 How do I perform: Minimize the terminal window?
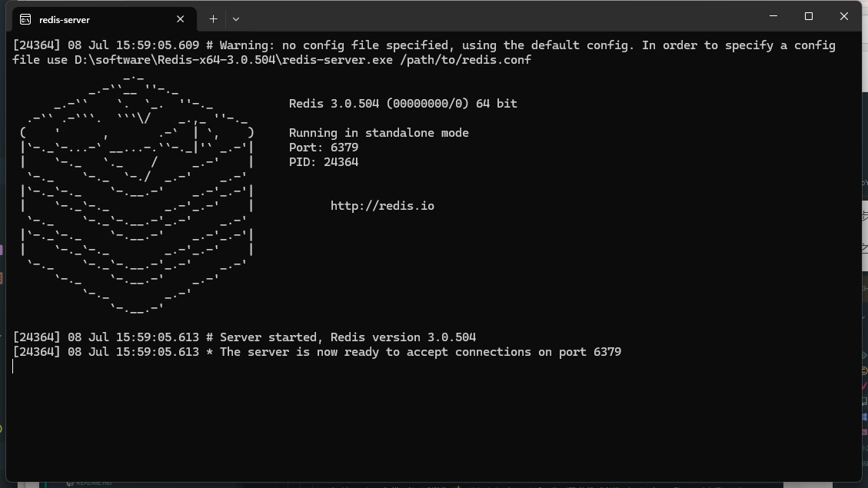coord(773,16)
